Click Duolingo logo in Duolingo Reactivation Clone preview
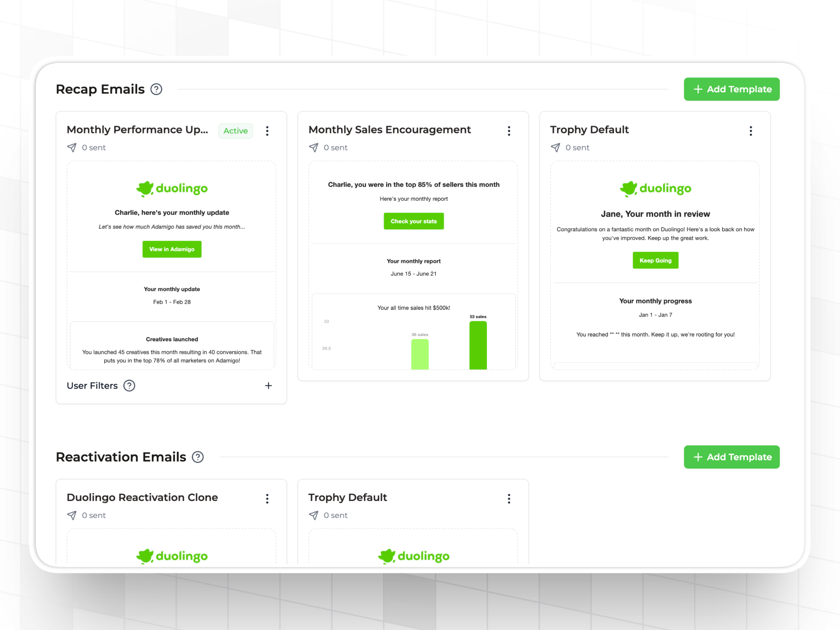The image size is (840, 630). pos(172,556)
